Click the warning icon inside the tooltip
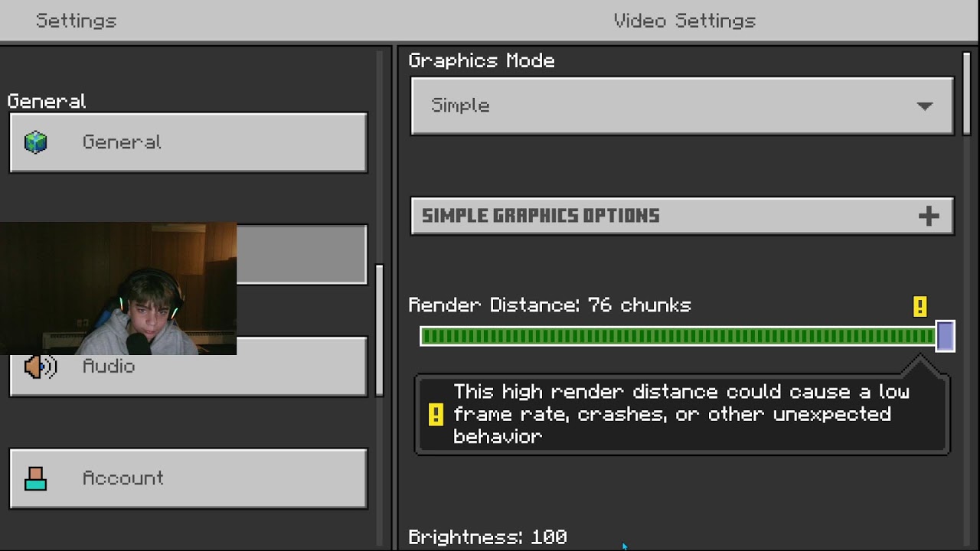The width and height of the screenshot is (980, 551). pos(436,415)
